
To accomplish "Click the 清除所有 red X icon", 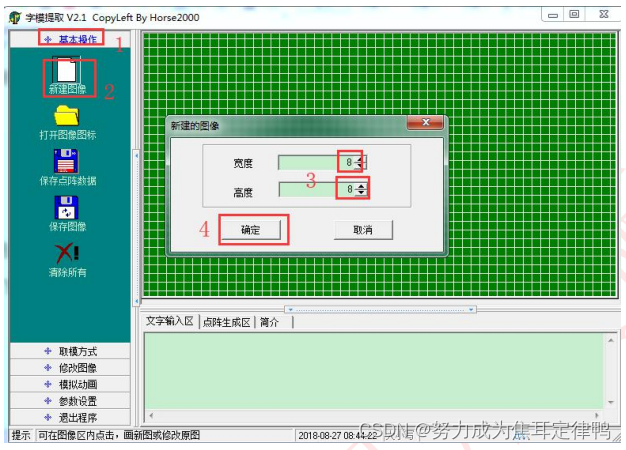I will click(x=67, y=253).
